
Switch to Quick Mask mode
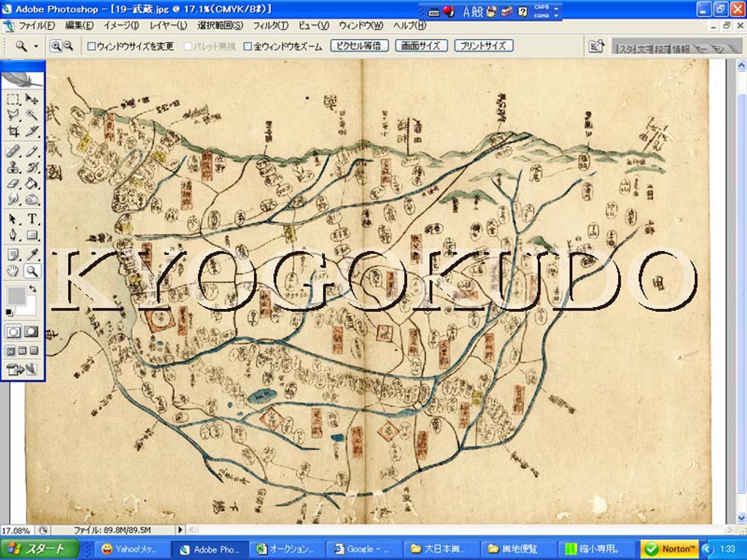(31, 332)
